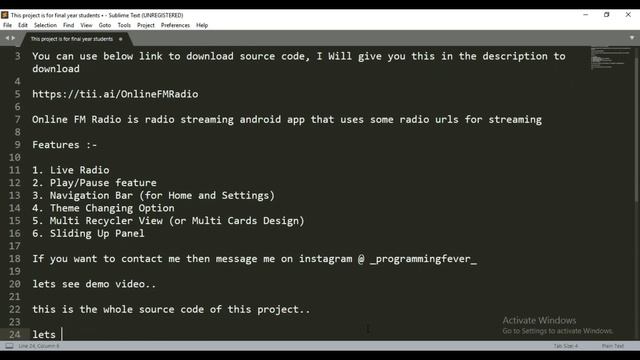640x360 pixels.
Task: Click 'Line 24, Column 6' status bar text
Action: 39,346
